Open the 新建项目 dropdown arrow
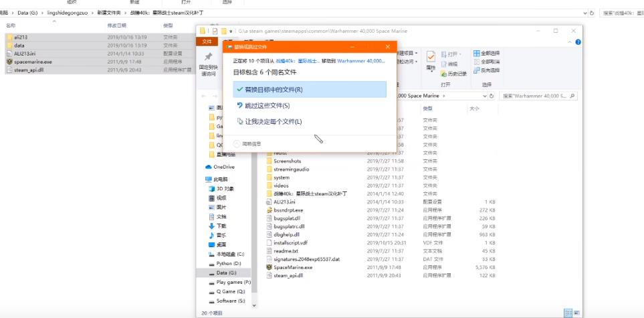Viewport: 644px width, 318px height. (x=416, y=53)
